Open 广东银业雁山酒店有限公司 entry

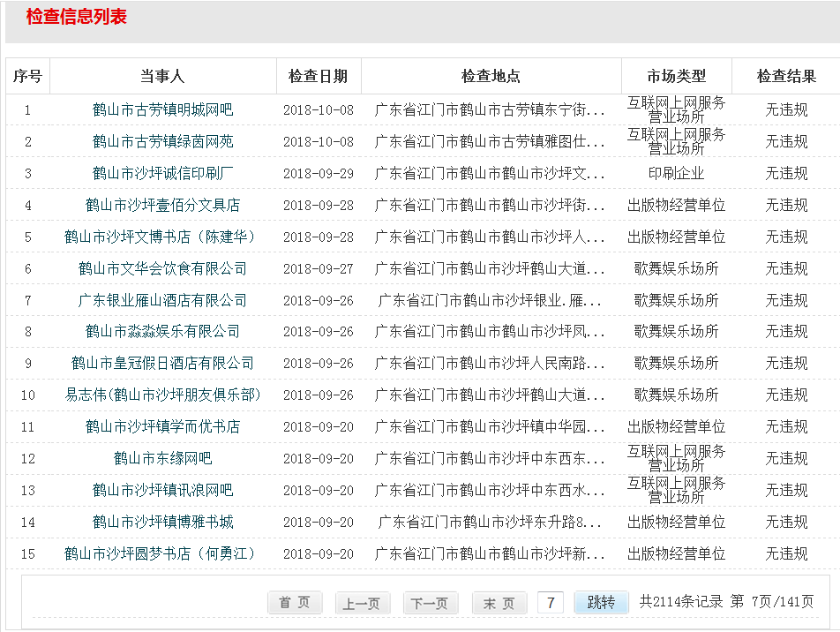(162, 301)
